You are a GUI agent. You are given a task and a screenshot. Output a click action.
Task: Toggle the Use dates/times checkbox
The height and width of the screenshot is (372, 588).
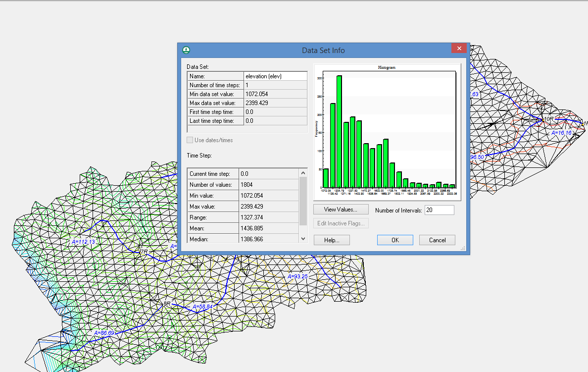pos(191,140)
